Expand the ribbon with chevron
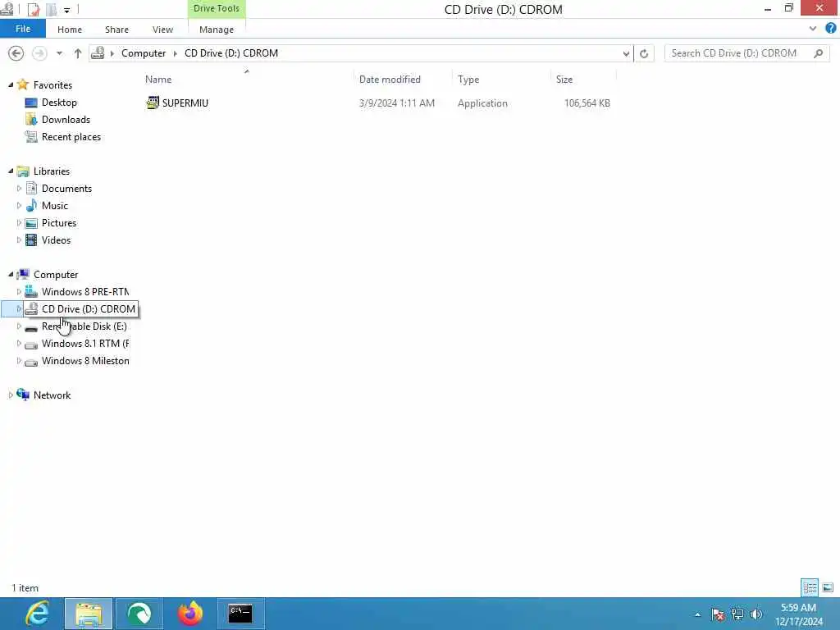Image resolution: width=840 pixels, height=630 pixels. pyautogui.click(x=813, y=29)
